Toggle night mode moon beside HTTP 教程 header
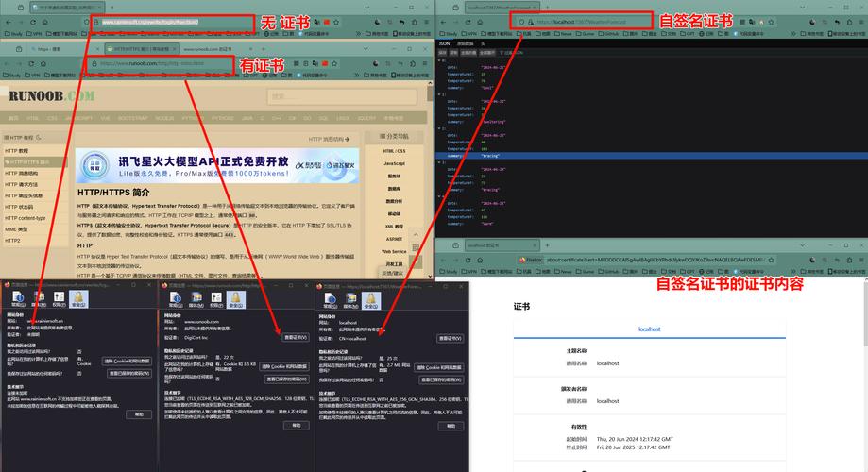Viewport: 868px width, 472px height. click(38, 137)
